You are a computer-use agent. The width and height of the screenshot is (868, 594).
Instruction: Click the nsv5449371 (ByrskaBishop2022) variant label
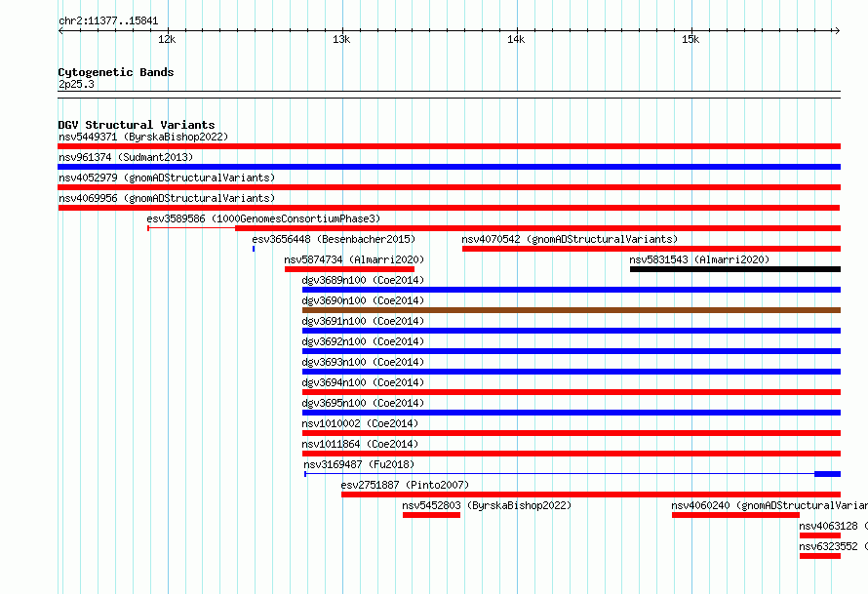click(x=143, y=137)
